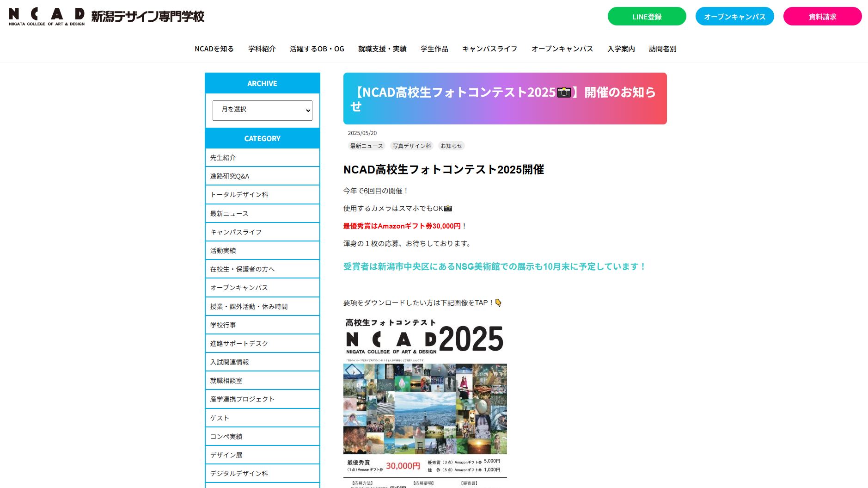The height and width of the screenshot is (488, 868).
Task: Click the お知らせ tag
Action: point(452,146)
